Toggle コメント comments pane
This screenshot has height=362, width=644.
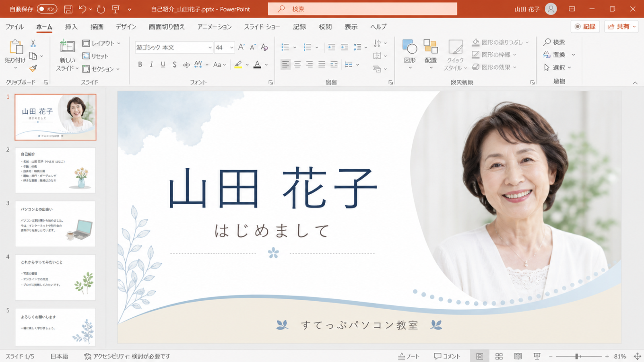point(447,356)
